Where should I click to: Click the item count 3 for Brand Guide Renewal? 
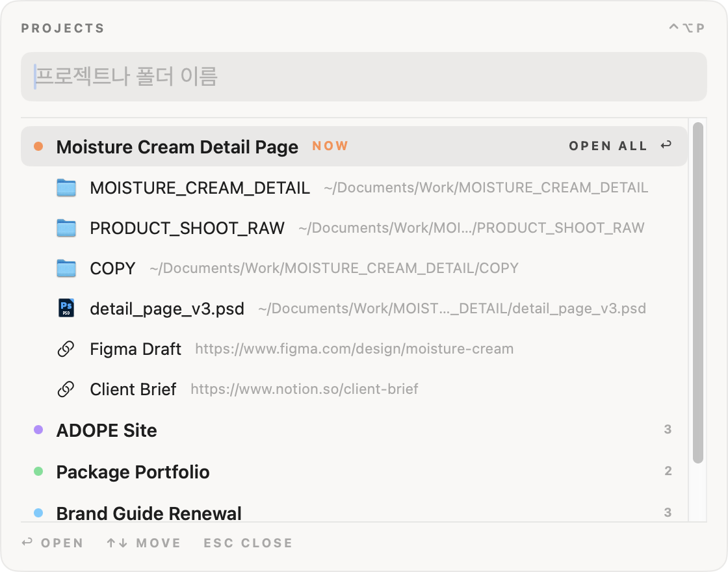(668, 513)
